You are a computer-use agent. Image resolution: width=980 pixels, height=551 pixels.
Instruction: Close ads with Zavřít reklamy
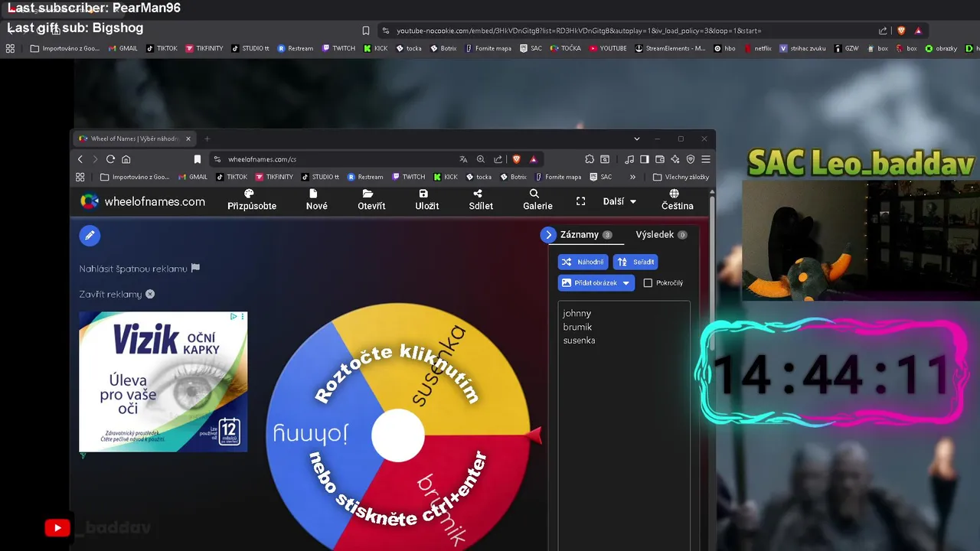point(116,294)
